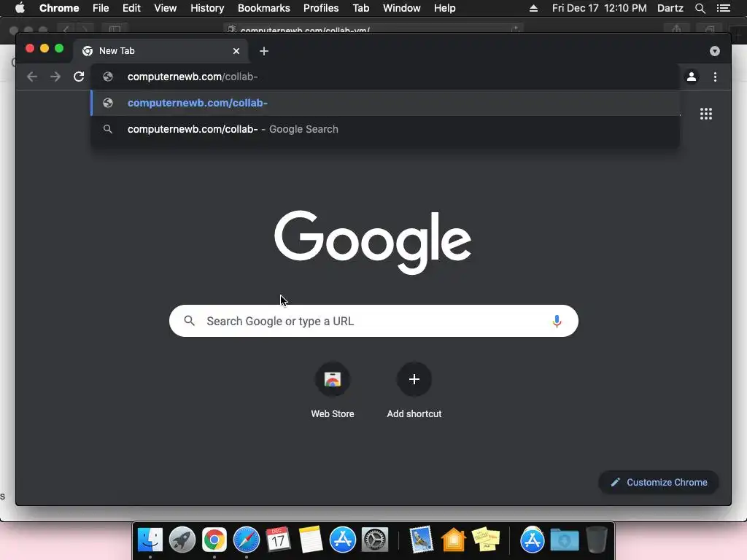
Task: Open the Chrome profile avatar icon
Action: click(692, 77)
